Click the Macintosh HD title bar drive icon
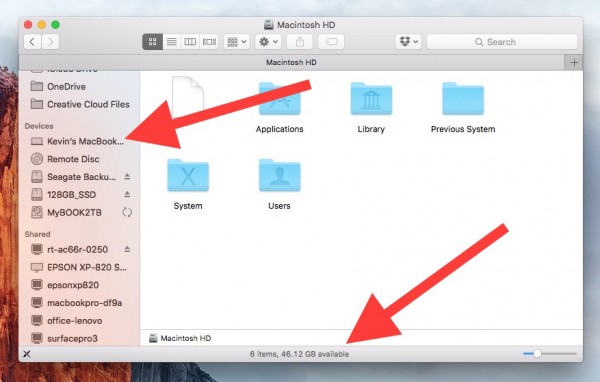This screenshot has width=600, height=382. point(269,25)
